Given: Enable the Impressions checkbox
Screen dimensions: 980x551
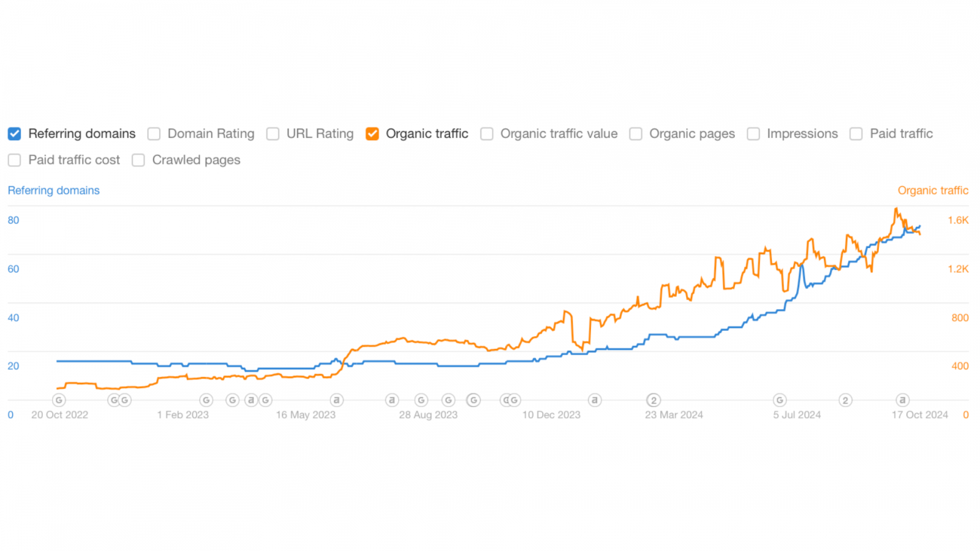Looking at the screenshot, I should (753, 133).
